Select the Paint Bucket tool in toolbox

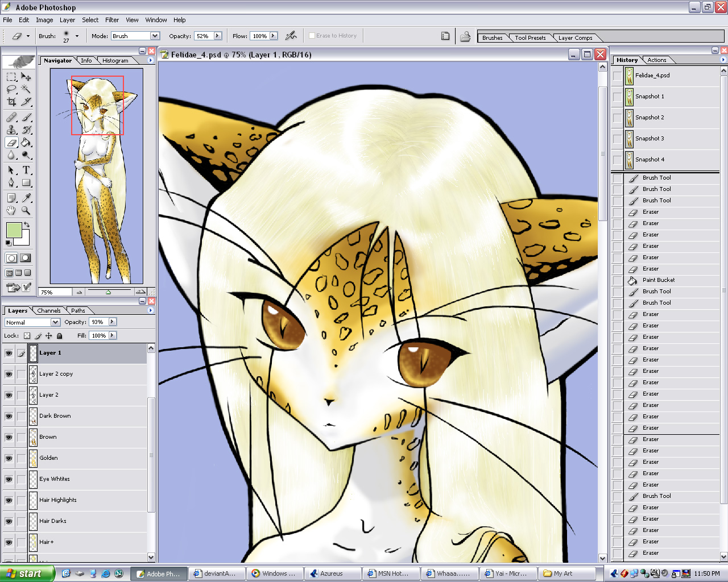coord(26,143)
